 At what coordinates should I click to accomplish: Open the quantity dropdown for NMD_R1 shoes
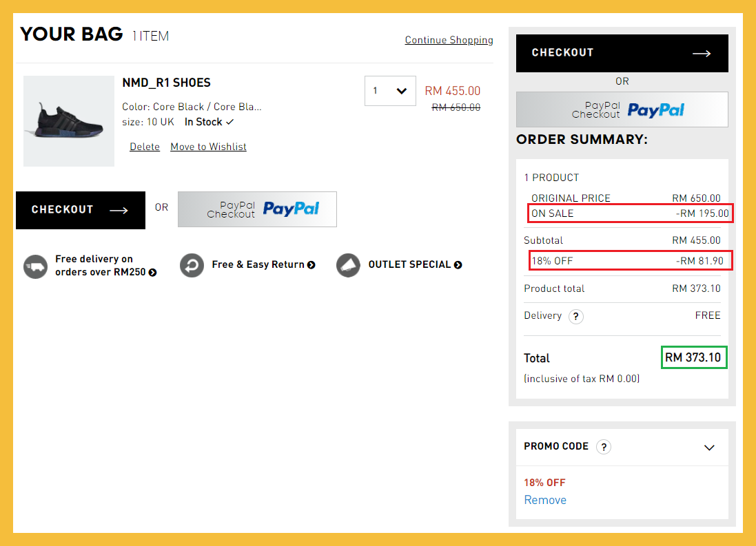(390, 91)
